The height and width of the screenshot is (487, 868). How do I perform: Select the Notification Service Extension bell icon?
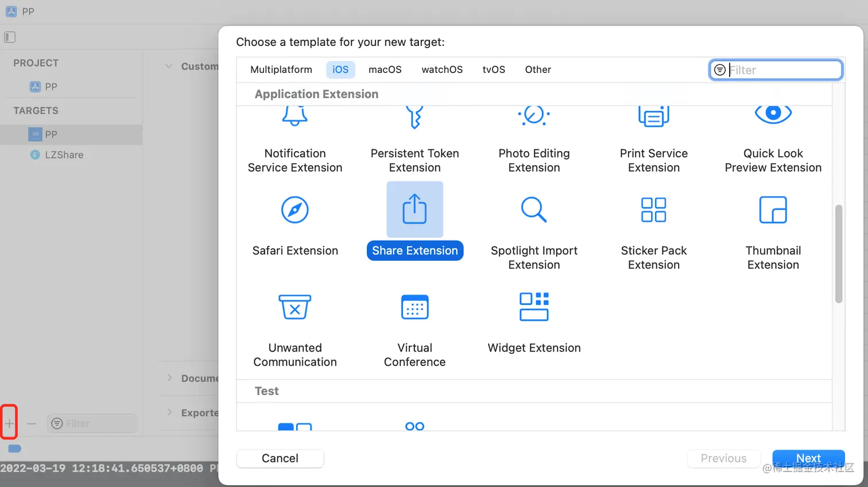295,116
